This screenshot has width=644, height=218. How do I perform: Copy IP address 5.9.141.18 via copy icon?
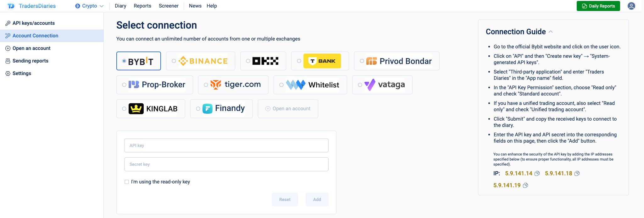pyautogui.click(x=577, y=173)
